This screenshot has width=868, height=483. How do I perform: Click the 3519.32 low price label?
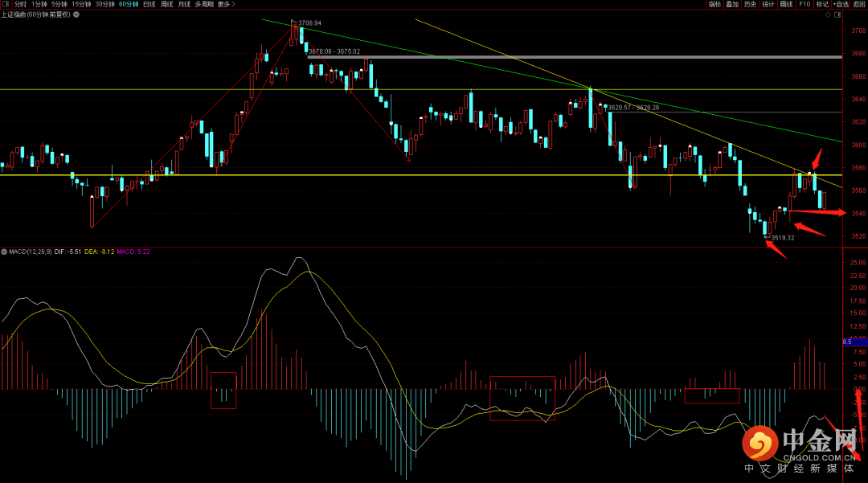pos(783,238)
